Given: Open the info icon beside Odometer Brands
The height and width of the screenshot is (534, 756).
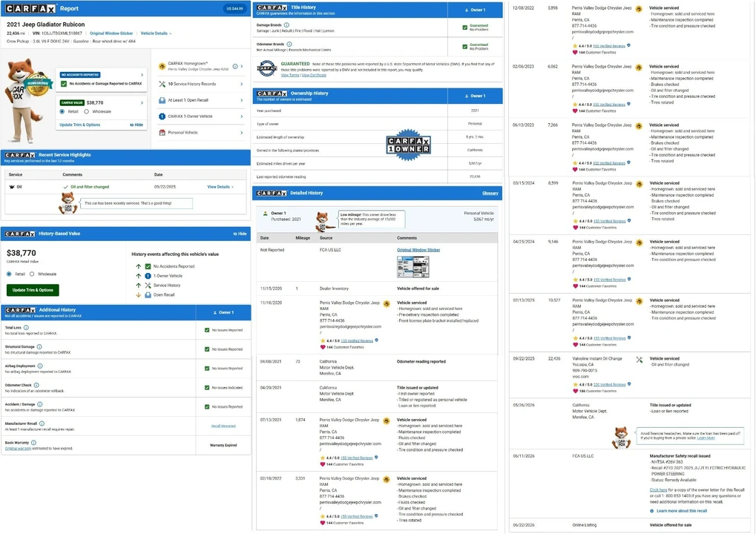Looking at the screenshot, I should [x=289, y=44].
